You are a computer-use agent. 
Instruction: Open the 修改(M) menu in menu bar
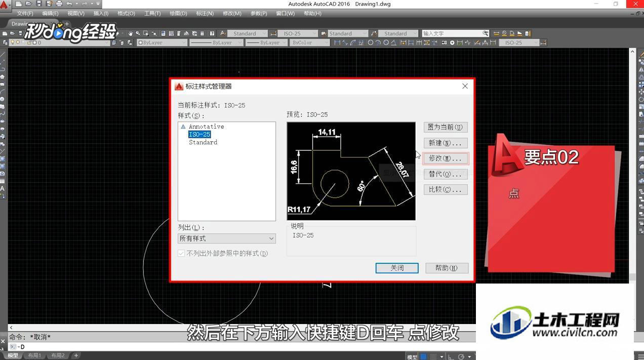[232, 13]
